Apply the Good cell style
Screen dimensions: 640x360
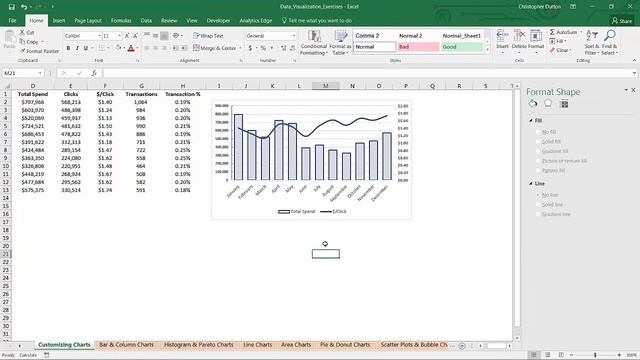tap(462, 47)
